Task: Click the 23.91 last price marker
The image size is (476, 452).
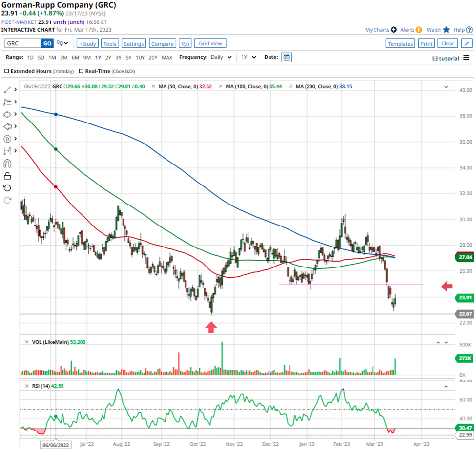Action: 464,297
